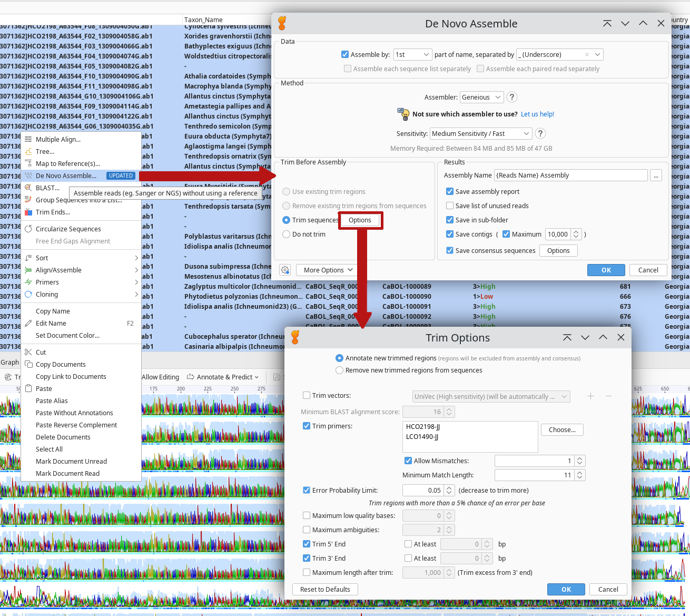The height and width of the screenshot is (616, 690).
Task: Click the Assembly Name text field
Action: point(570,175)
